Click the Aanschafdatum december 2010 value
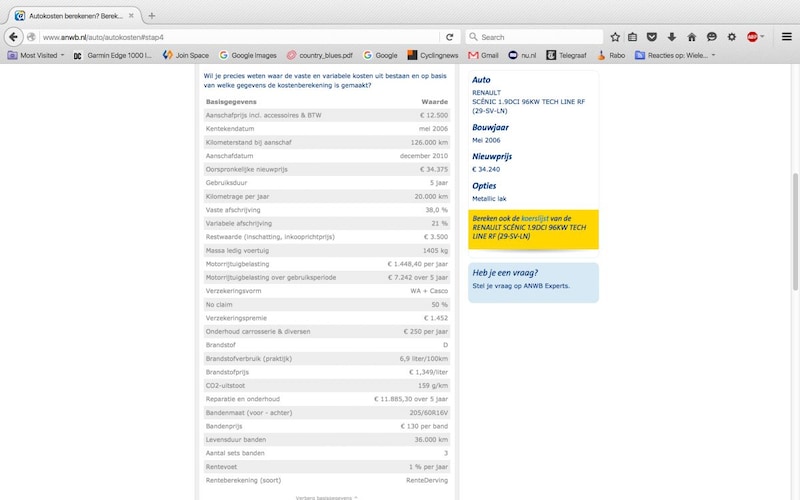The image size is (800, 500). pyautogui.click(x=423, y=156)
